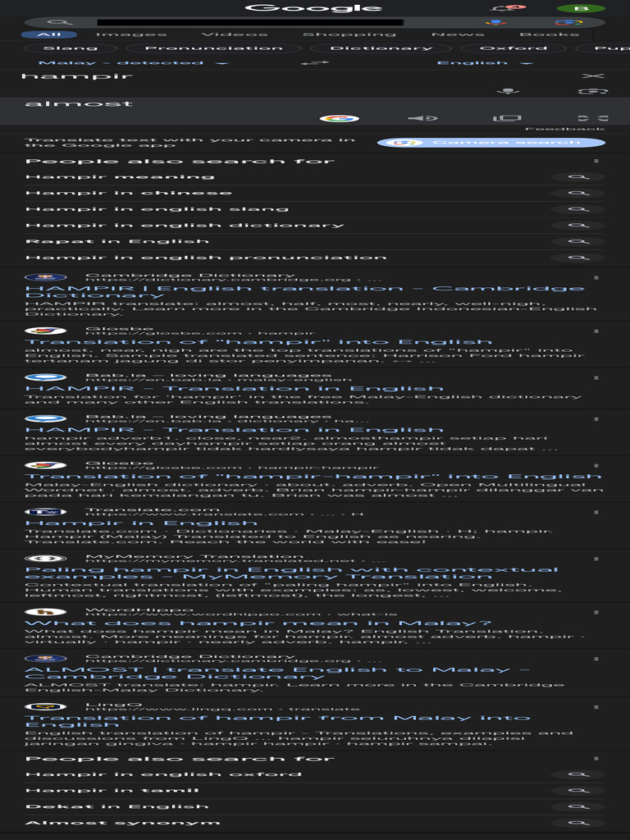The image size is (630, 840).
Task: Select the Slang filter chip
Action: (71, 48)
